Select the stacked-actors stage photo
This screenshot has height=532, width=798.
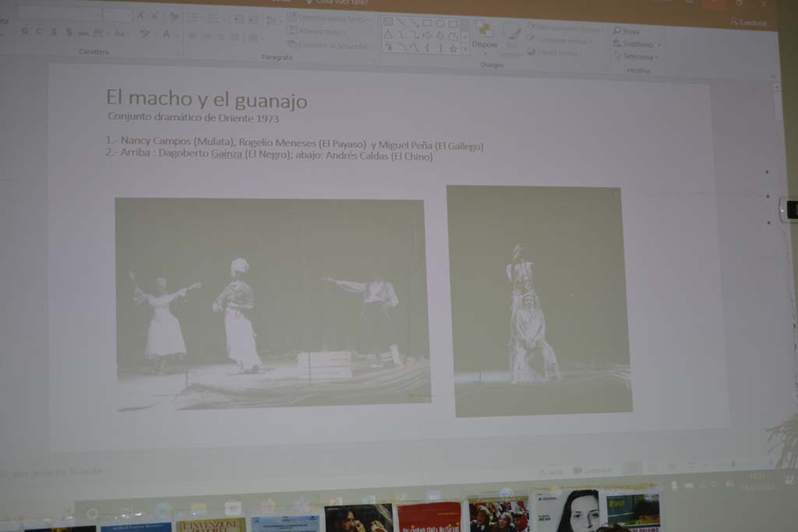tap(539, 301)
